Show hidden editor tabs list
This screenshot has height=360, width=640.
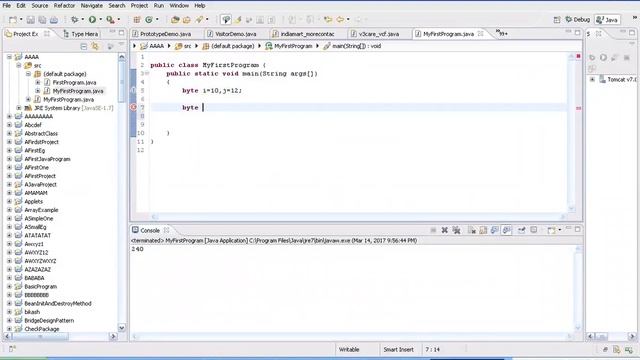[x=502, y=33]
